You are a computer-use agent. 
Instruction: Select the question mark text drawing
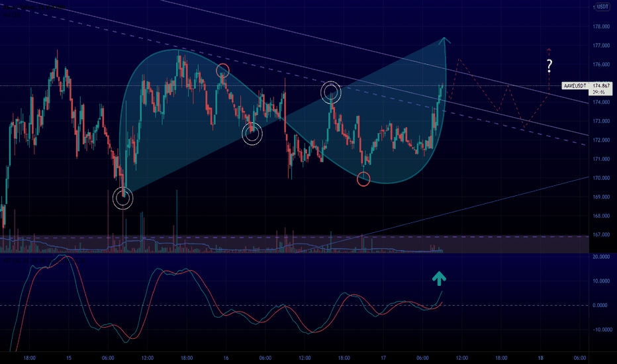tap(549, 65)
